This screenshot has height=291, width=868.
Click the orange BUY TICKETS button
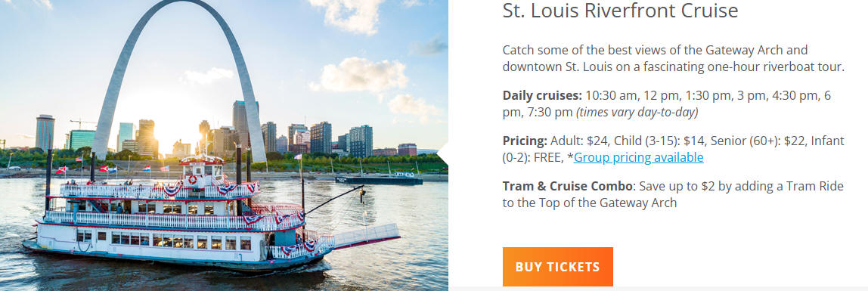[557, 267]
